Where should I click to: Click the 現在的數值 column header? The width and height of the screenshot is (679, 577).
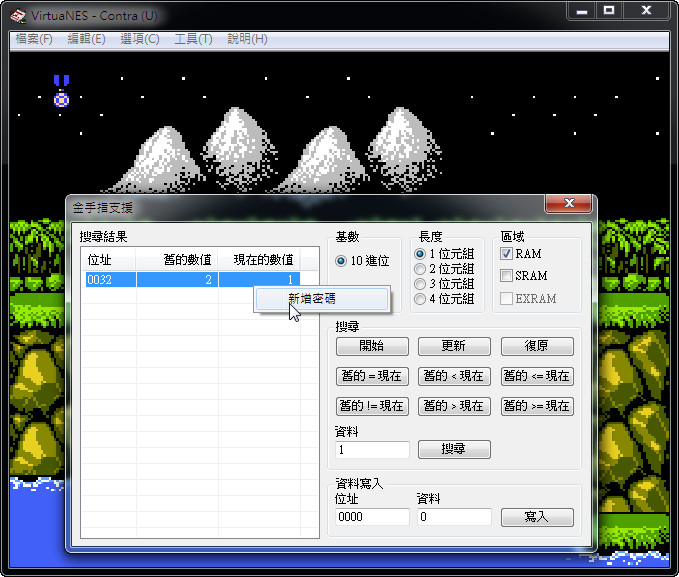pos(259,259)
